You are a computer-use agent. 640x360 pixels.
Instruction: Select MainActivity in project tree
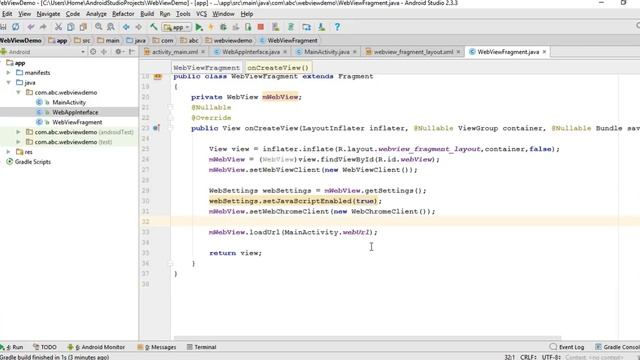coord(69,102)
